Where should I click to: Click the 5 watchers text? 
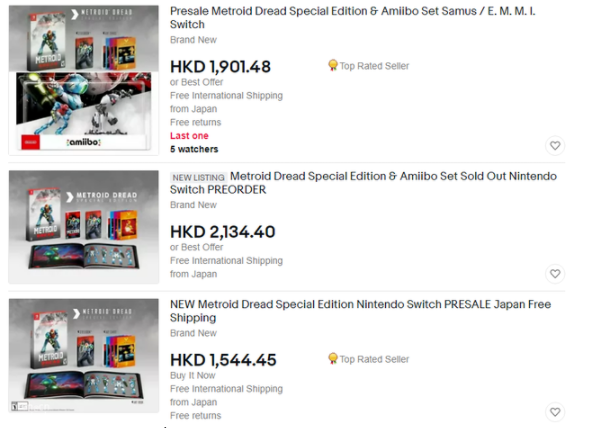(194, 149)
